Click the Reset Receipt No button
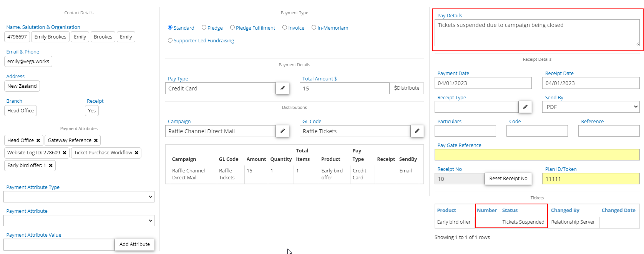The height and width of the screenshot is (254, 644). coord(508,179)
